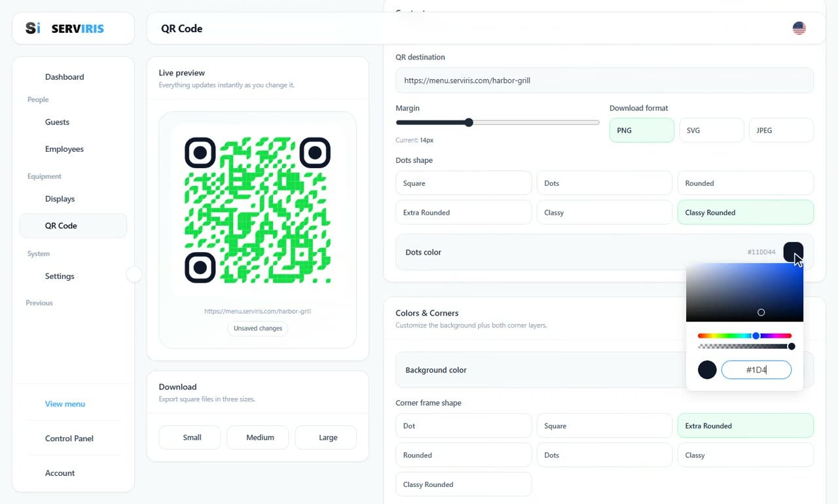Choose Dots dots shape

604,183
